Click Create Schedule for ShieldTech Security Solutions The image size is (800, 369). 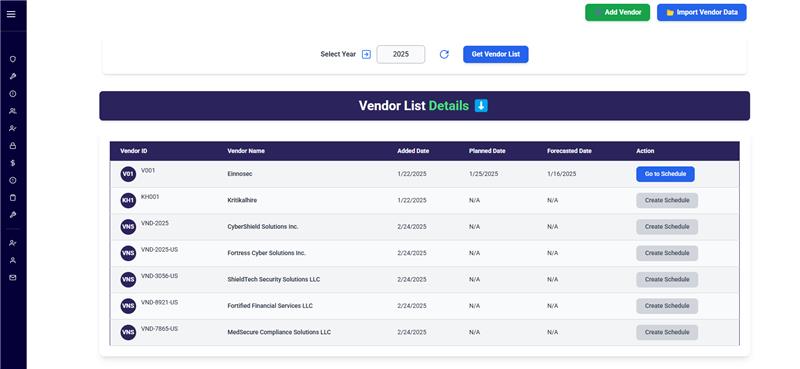667,280
